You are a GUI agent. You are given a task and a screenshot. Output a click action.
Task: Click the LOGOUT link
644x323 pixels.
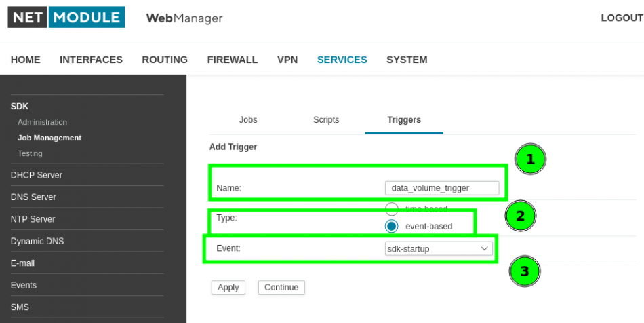point(621,18)
